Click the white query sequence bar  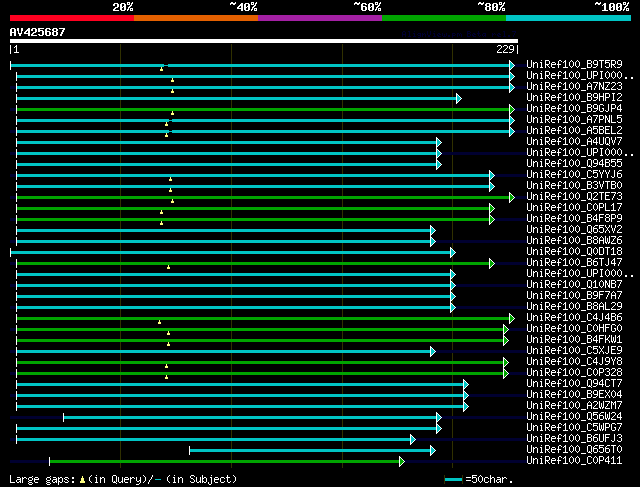[264, 41]
